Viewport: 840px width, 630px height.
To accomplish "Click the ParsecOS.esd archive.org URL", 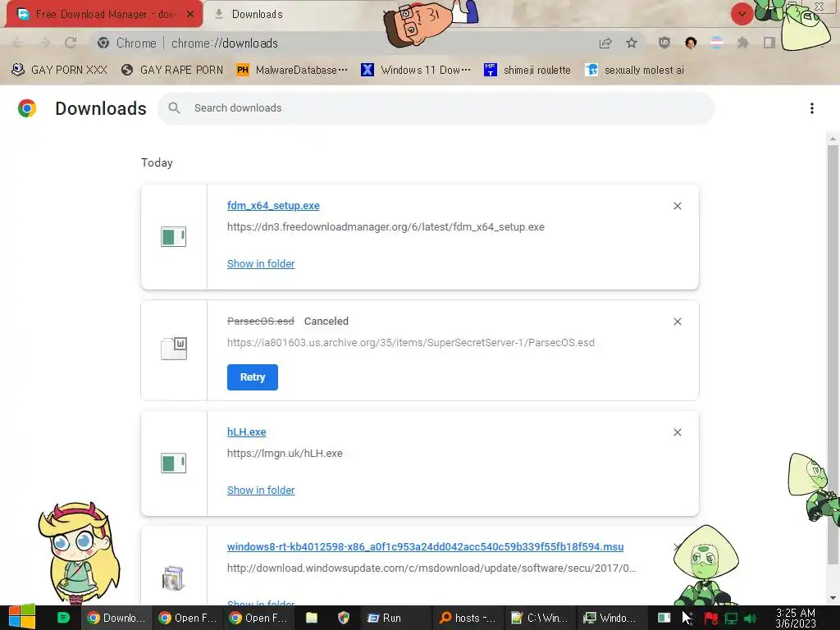I will coord(411,342).
